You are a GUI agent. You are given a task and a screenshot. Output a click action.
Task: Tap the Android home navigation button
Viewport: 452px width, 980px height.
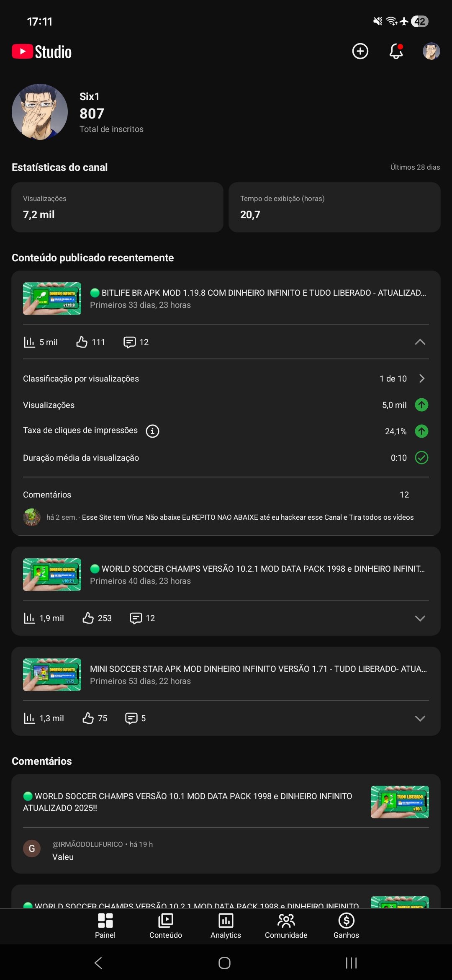pos(225,963)
